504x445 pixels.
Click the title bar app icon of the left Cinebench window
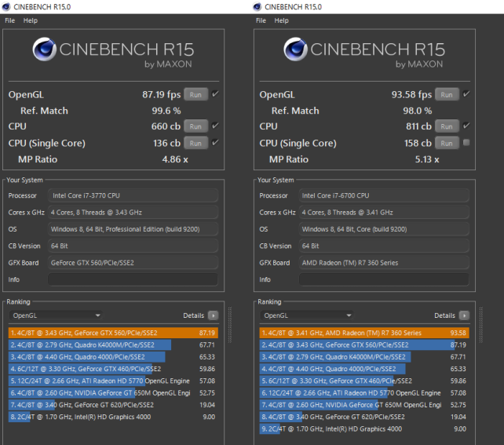[x=6, y=7]
